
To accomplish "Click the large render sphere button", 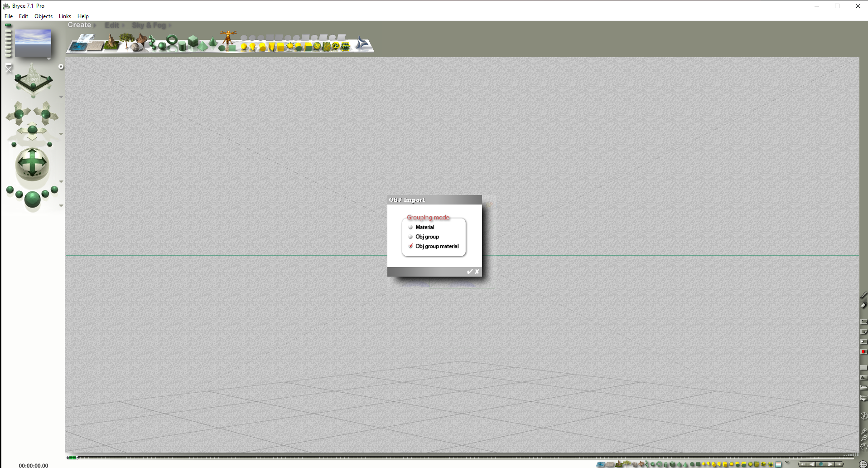I will pos(32,199).
